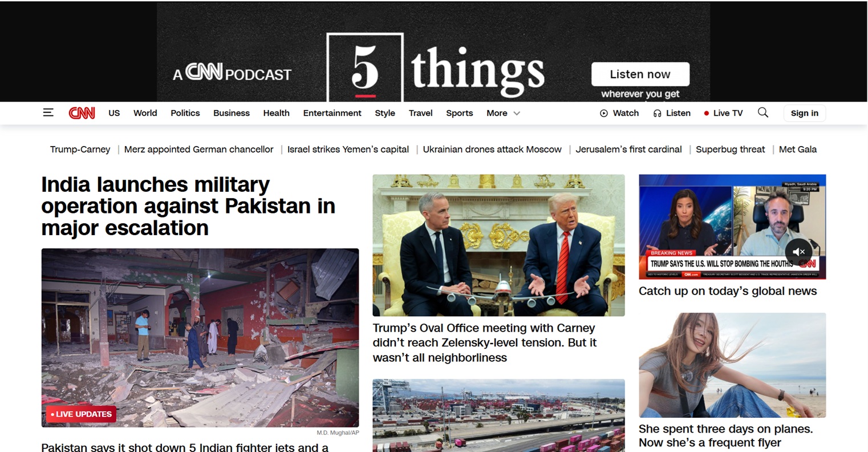Unmute the global news video
Image resolution: width=868 pixels, height=452 pixels.
click(798, 251)
